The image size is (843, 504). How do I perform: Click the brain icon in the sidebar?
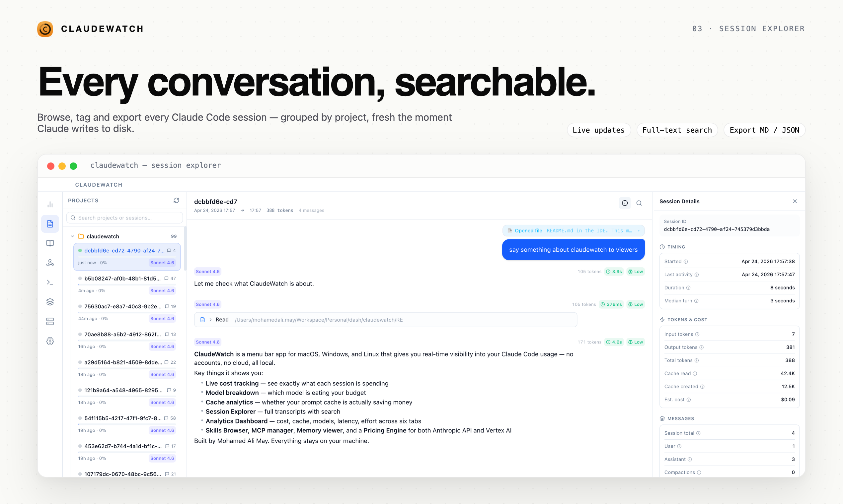tap(50, 341)
